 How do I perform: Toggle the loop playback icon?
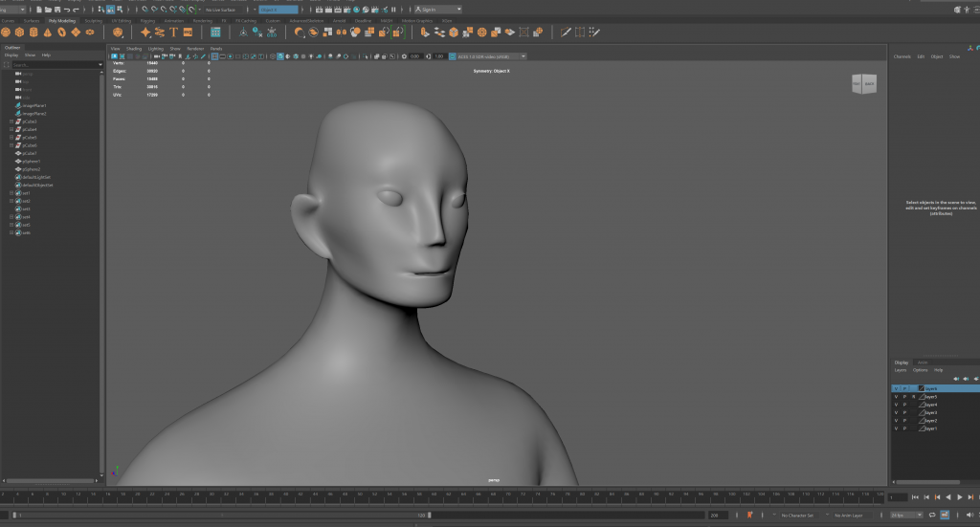[932, 515]
